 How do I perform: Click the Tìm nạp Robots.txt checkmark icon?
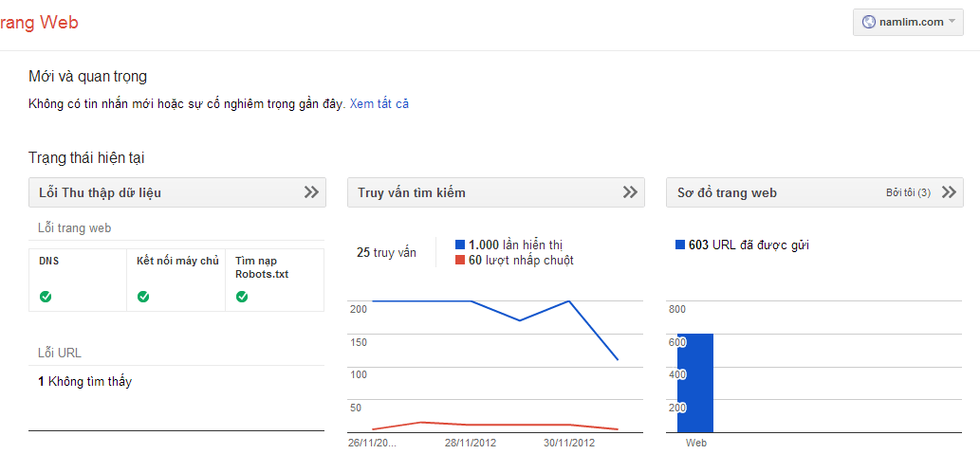[242, 297]
